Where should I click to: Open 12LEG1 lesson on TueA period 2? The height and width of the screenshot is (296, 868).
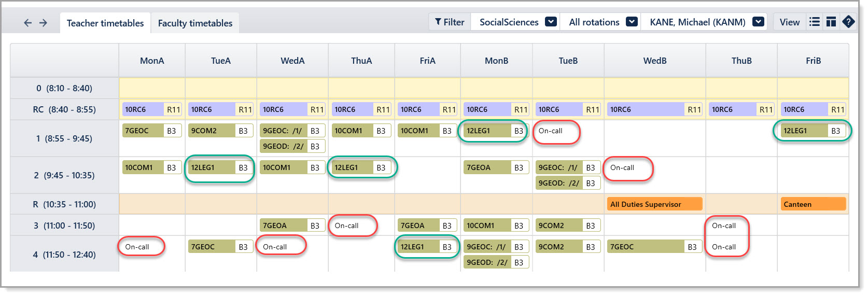tap(220, 167)
